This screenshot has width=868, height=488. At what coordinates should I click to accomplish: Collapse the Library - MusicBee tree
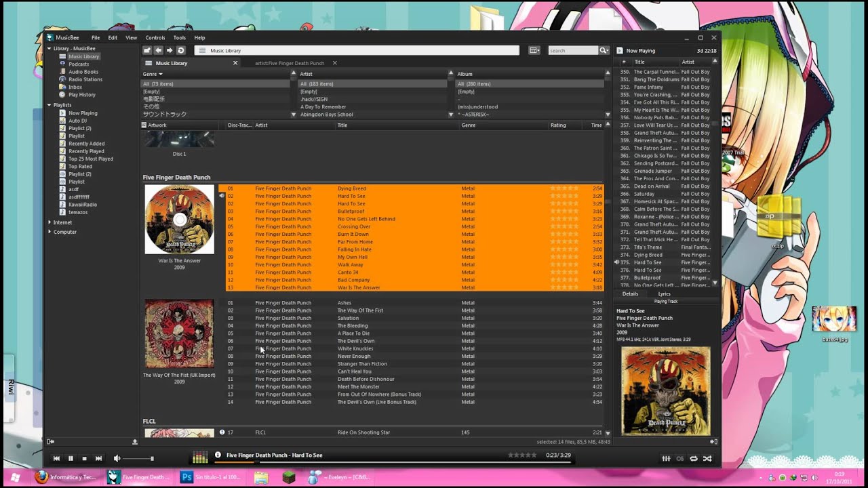pyautogui.click(x=49, y=49)
